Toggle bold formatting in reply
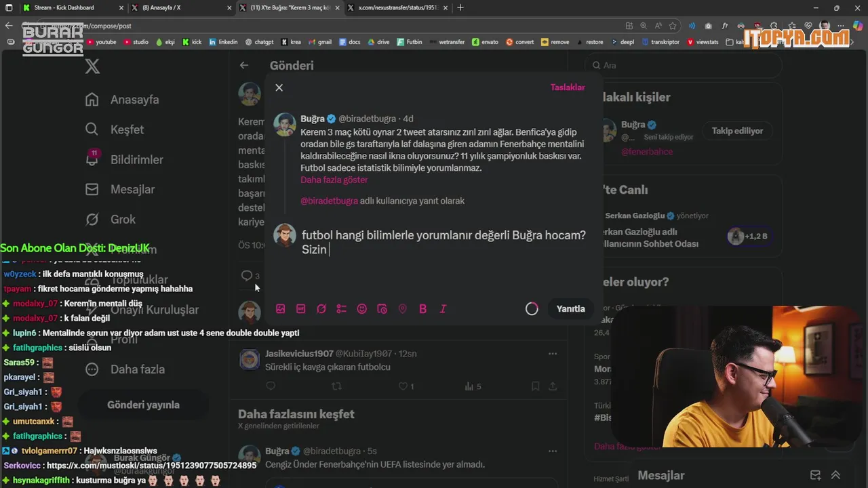The image size is (868, 488). 423,308
